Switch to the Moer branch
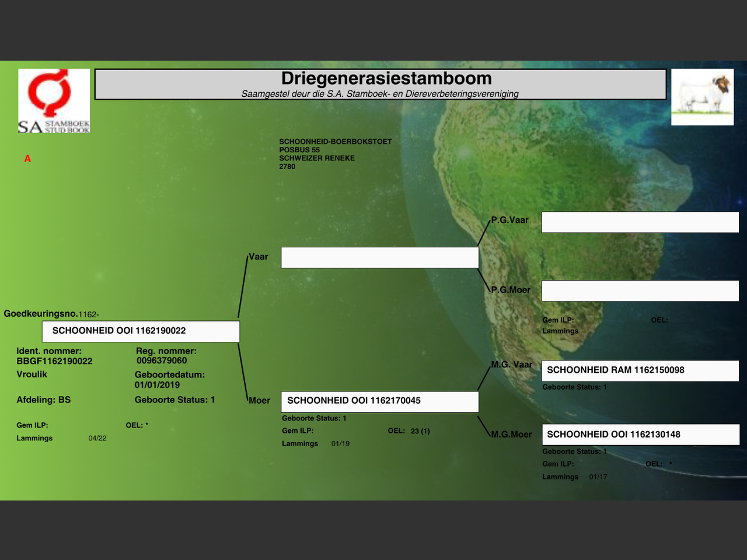Image resolution: width=747 pixels, height=560 pixels. click(259, 401)
